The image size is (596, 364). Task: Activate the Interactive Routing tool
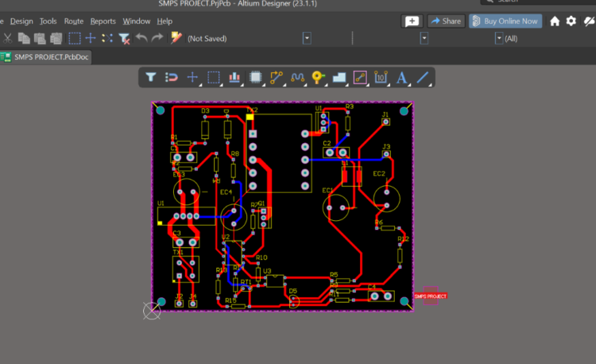click(x=277, y=77)
